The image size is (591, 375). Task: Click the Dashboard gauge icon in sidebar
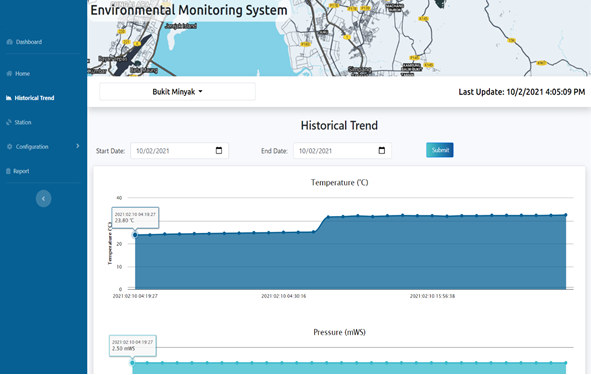pos(9,42)
